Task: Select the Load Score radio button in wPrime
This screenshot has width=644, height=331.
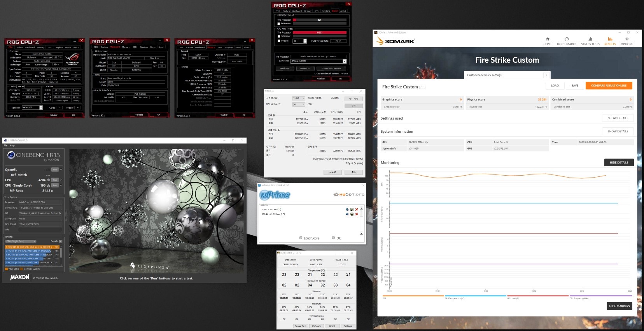Action: coord(301,238)
